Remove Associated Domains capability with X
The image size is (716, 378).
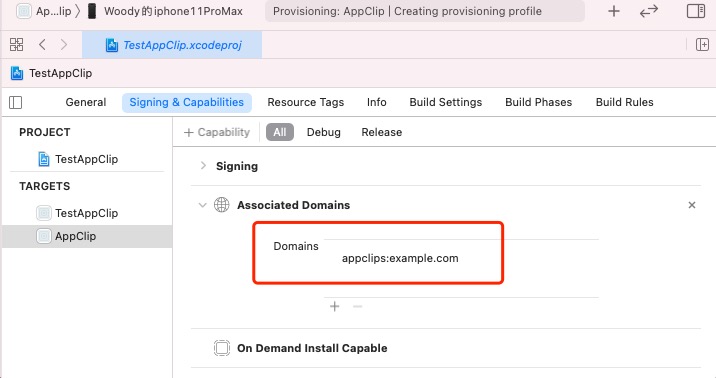[x=692, y=205]
